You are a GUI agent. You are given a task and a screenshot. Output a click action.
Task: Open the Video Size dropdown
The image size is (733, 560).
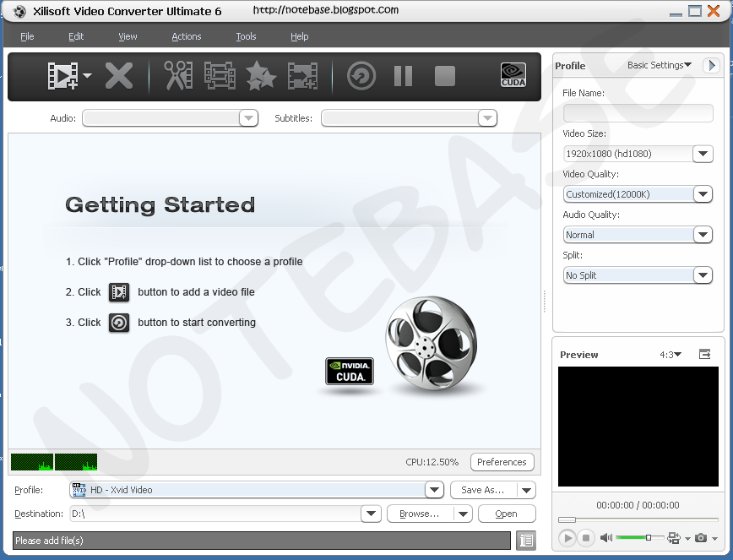(703, 154)
